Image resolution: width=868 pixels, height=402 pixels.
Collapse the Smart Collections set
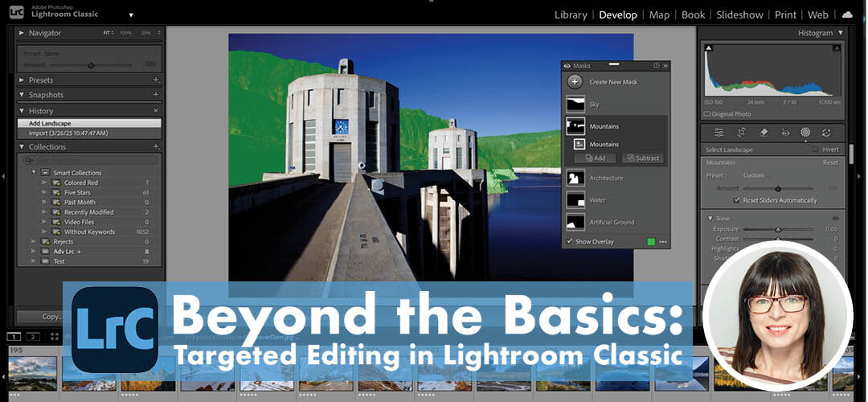coord(33,173)
